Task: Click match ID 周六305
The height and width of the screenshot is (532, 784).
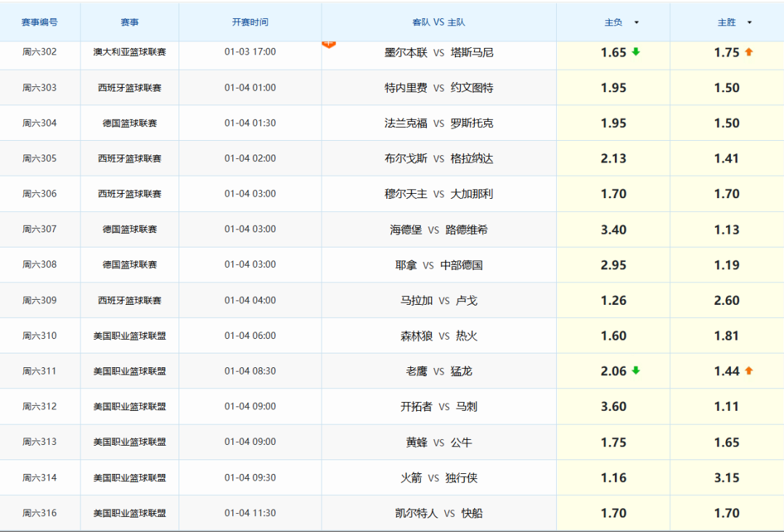Action: pyautogui.click(x=39, y=158)
